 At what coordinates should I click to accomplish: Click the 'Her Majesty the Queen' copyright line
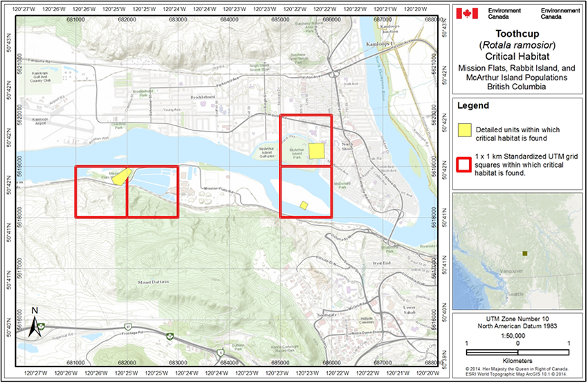tap(517, 369)
